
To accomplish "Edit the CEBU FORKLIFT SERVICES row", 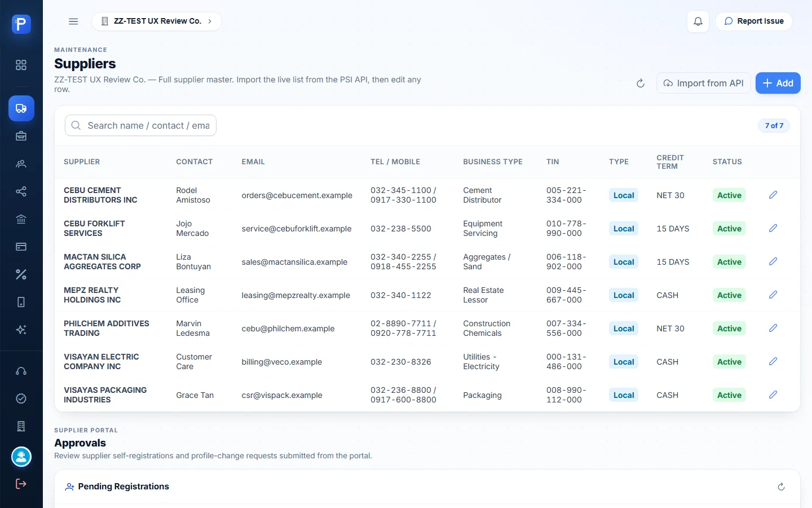I will [773, 228].
